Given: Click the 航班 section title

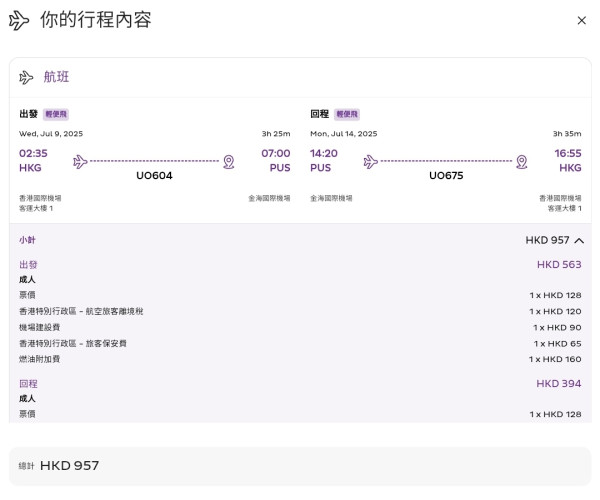Looking at the screenshot, I should (56, 77).
